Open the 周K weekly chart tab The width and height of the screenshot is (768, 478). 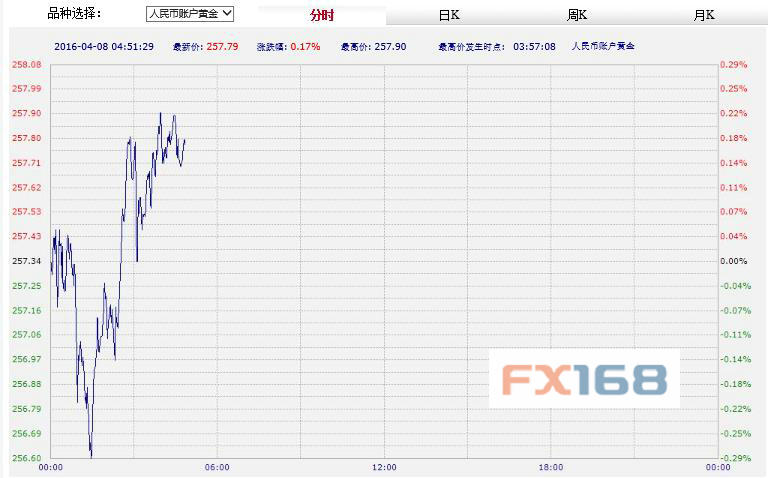[577, 15]
